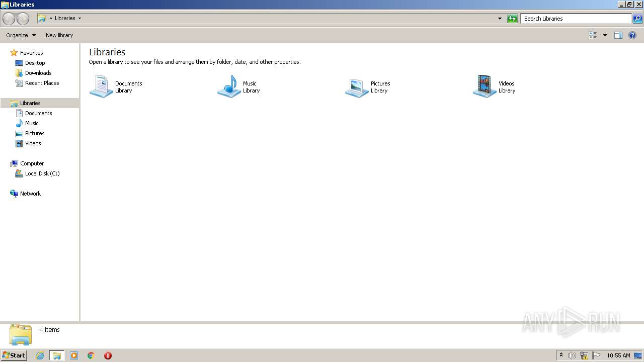644x362 pixels.
Task: Select Computer in navigation pane
Action: coord(32,163)
